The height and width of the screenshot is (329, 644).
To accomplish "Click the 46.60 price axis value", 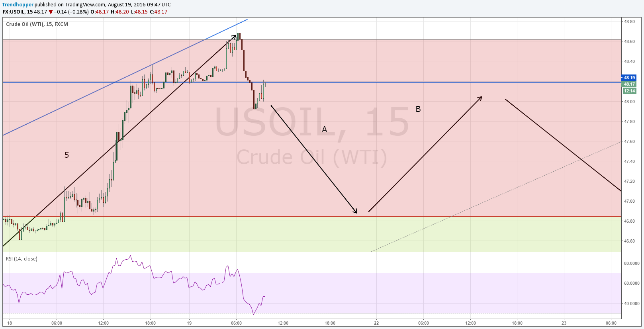I will (x=629, y=241).
